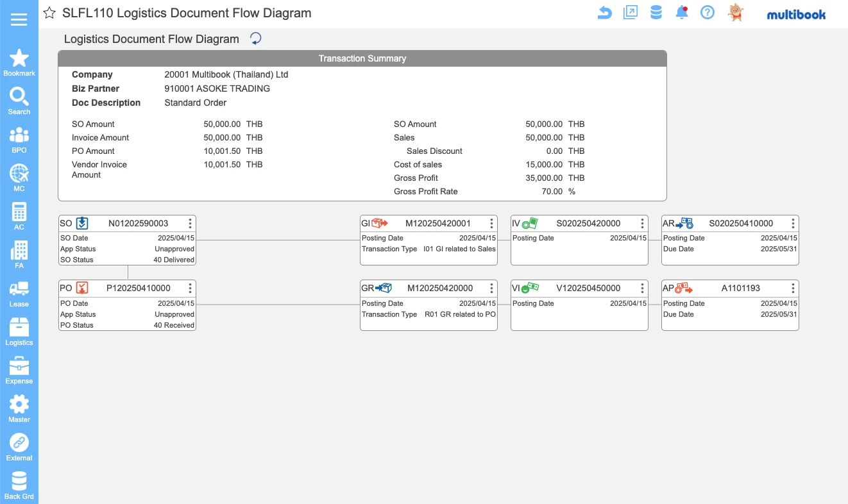Click purchase order number P120250410000
This screenshot has height=504, width=848.
pos(139,289)
